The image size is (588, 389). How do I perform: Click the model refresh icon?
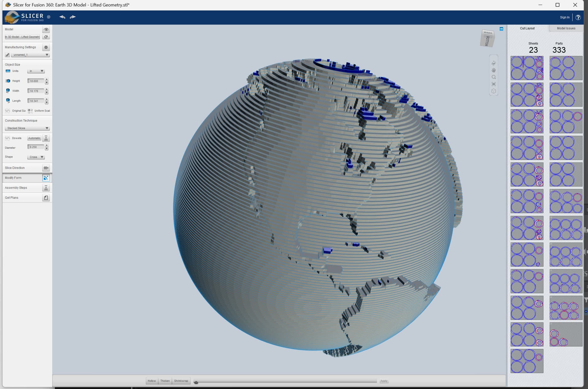(x=46, y=37)
